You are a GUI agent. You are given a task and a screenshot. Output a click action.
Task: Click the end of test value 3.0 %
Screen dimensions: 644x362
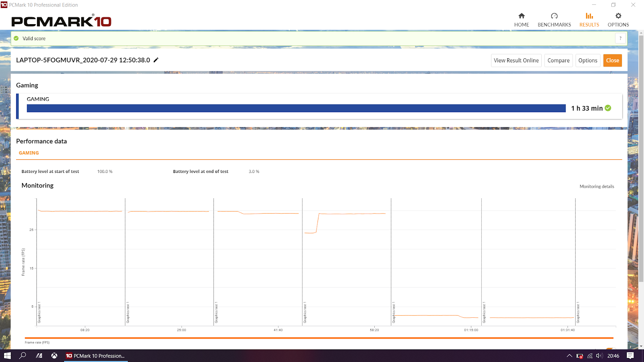(254, 171)
